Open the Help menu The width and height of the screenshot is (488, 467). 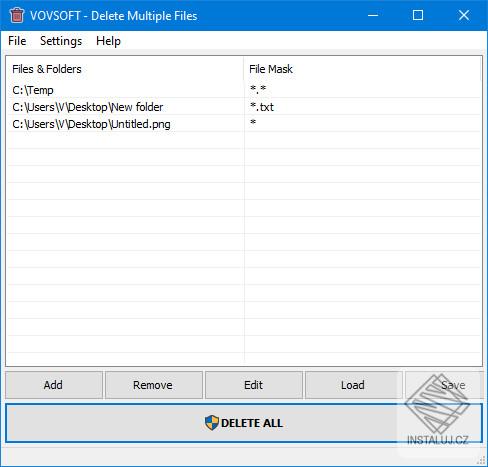coord(108,41)
